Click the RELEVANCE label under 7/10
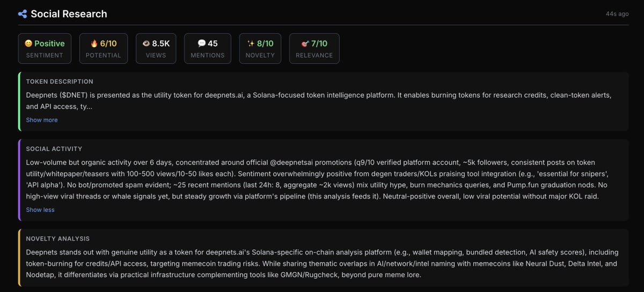The width and height of the screenshot is (644, 292). [314, 55]
